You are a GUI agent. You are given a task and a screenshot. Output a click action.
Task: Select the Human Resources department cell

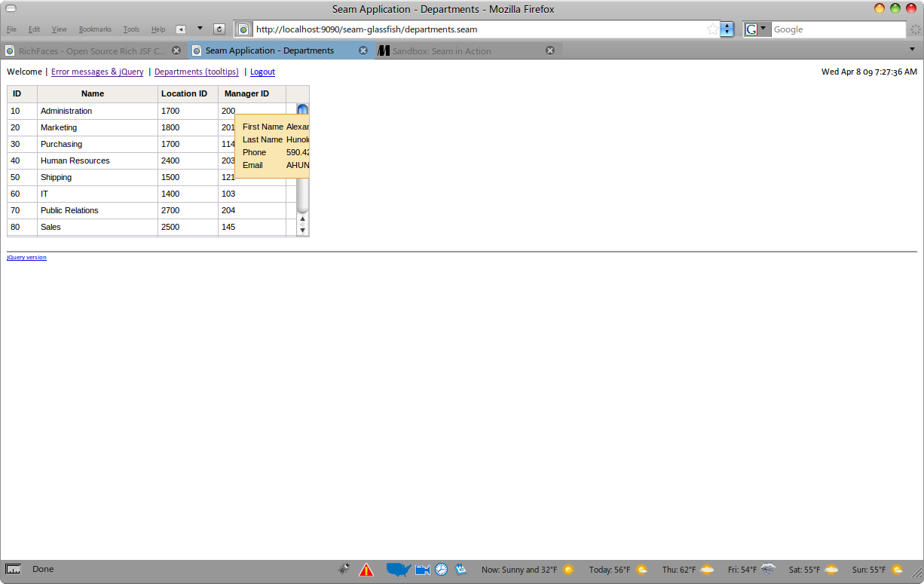97,161
